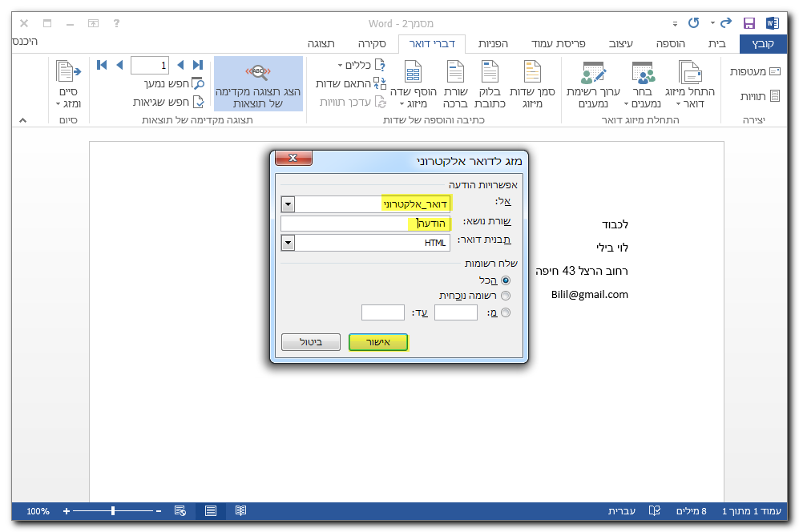Select the 'הכל' (All) radio button
799x532 pixels.
[x=505, y=280]
